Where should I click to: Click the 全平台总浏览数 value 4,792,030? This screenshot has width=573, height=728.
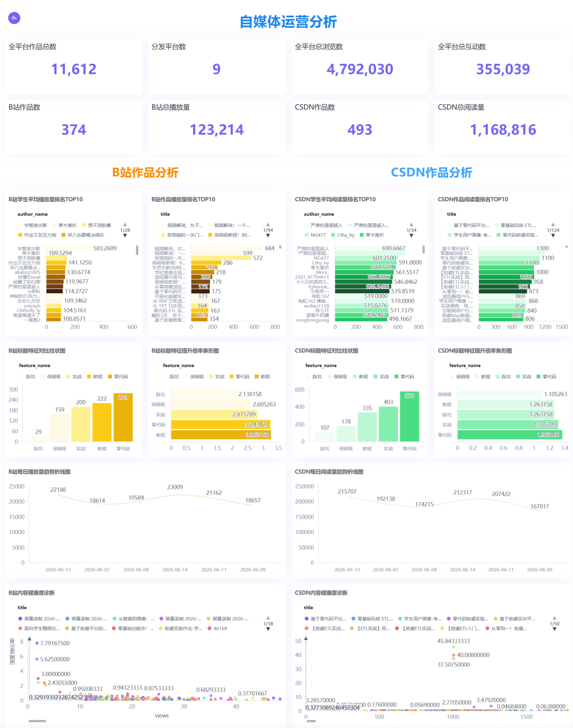click(x=360, y=69)
